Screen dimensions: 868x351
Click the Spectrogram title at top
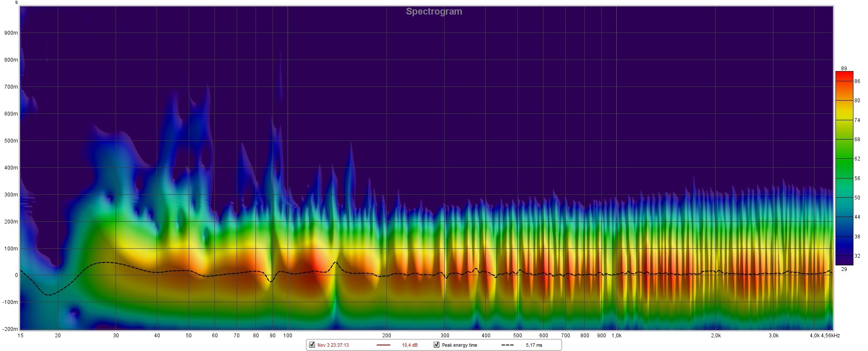434,12
